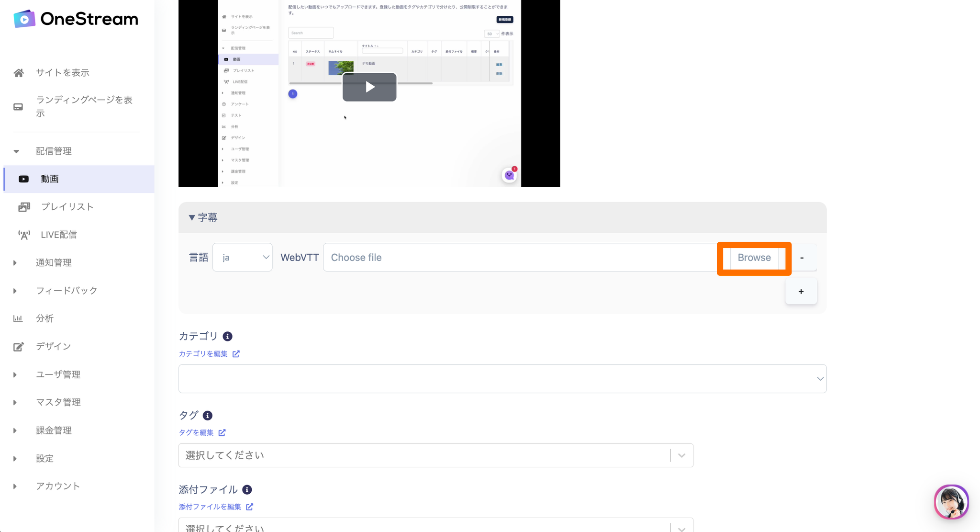
Task: Click the プレイリスト sidebar icon
Action: (24, 207)
